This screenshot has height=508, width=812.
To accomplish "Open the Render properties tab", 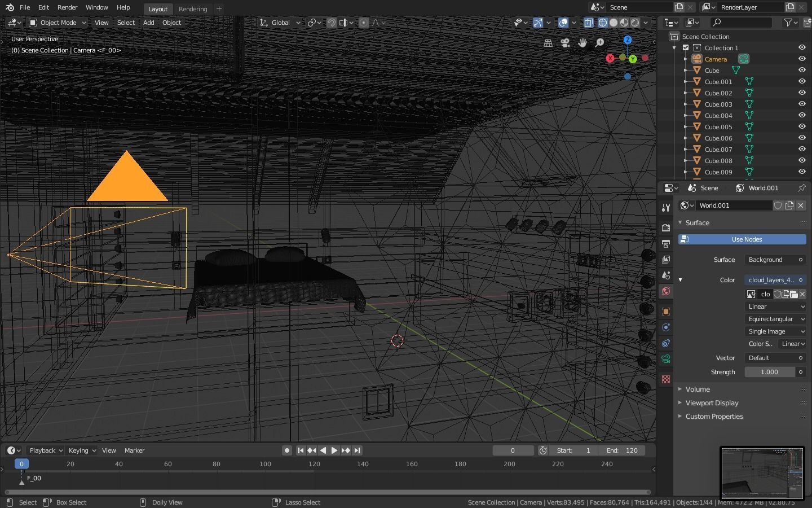I will coord(666,227).
